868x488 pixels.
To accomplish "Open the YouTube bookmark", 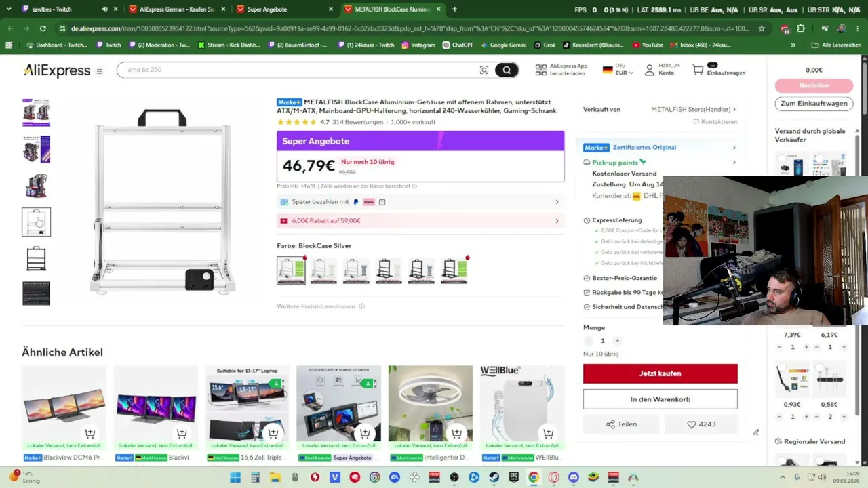I will tap(648, 45).
